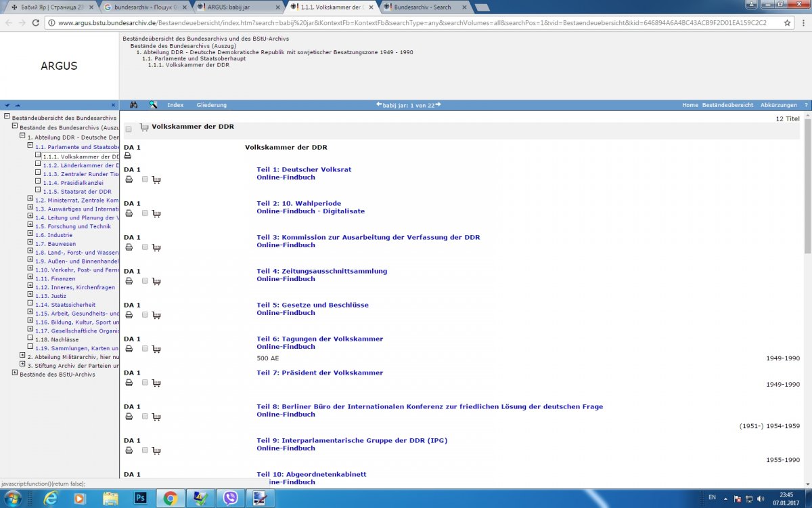
Task: Select 1.1.4. Präsidialkanzlei in the tree
Action: tap(72, 183)
